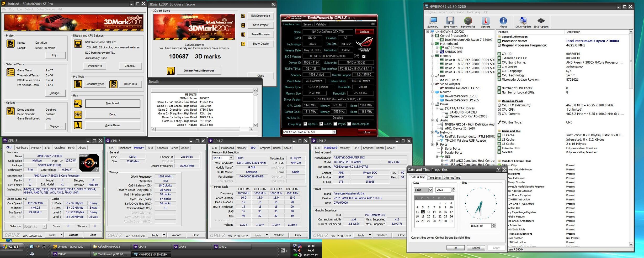The width and height of the screenshot is (644, 258).
Task: Click Display and CPU Settings monitor icon
Action: tap(78, 44)
